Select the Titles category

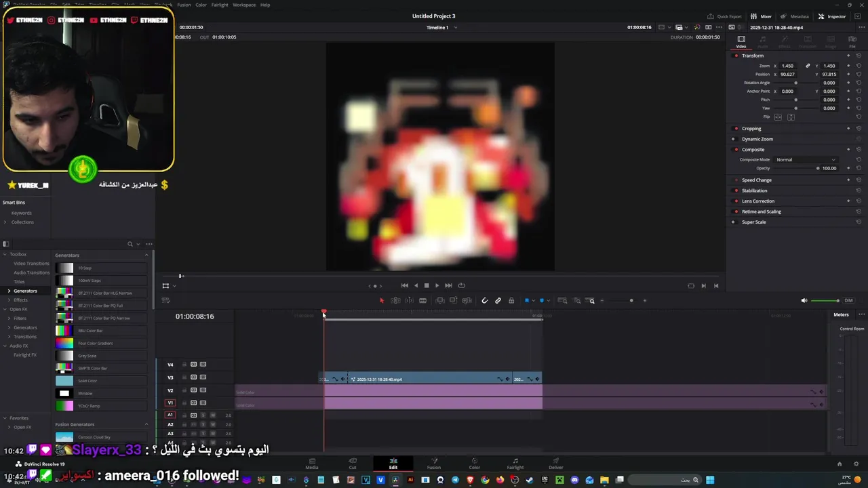coord(19,281)
